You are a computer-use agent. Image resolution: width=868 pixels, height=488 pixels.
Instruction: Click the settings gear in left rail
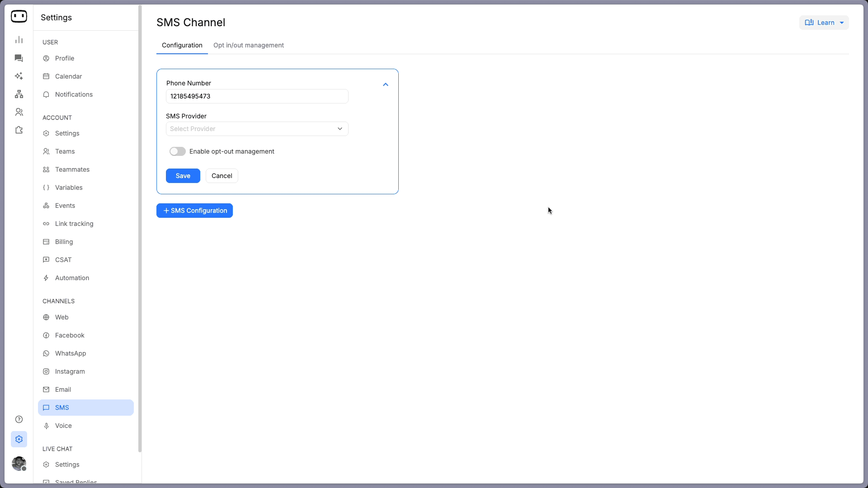click(x=19, y=439)
